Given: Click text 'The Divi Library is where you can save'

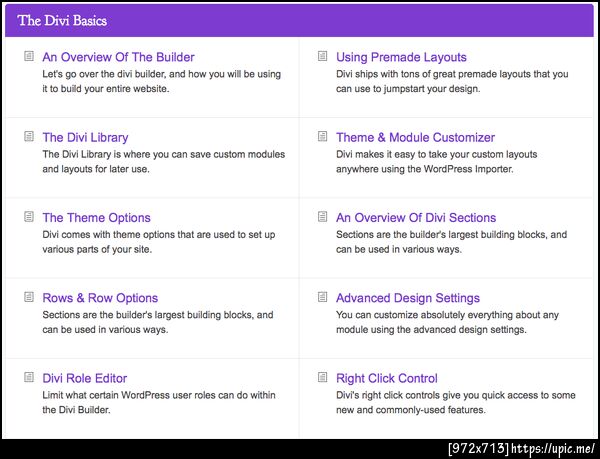Looking at the screenshot, I should coord(126,154).
